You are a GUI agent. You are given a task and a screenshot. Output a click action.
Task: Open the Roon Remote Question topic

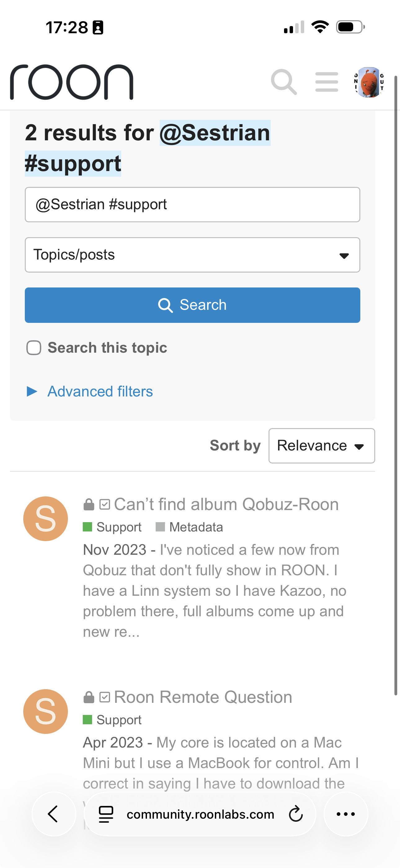click(x=203, y=697)
